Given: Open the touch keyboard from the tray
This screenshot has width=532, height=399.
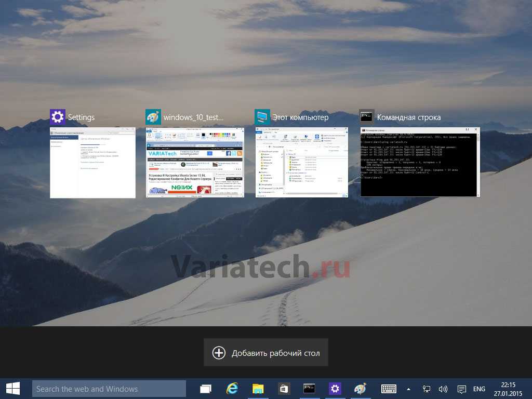Looking at the screenshot, I should [389, 389].
